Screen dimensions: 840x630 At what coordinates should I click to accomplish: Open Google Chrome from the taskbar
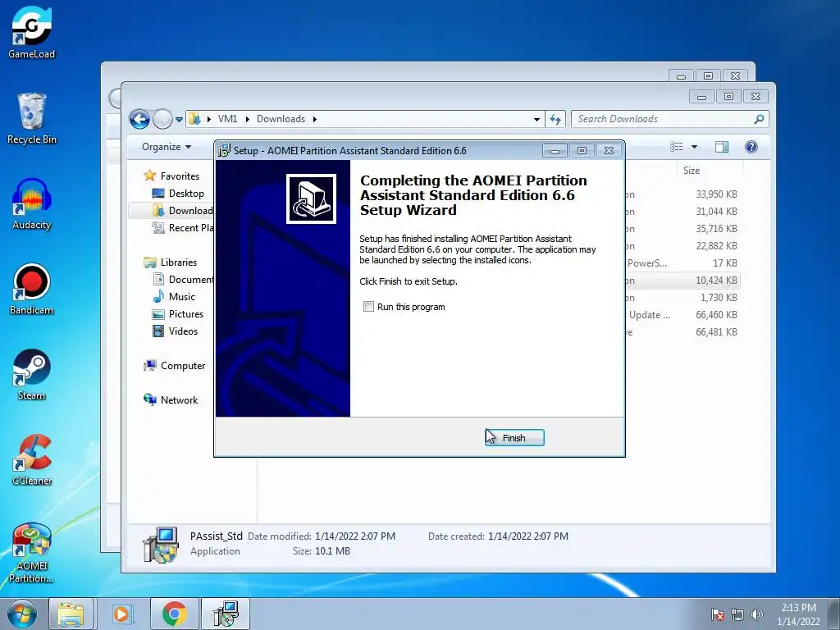[174, 614]
